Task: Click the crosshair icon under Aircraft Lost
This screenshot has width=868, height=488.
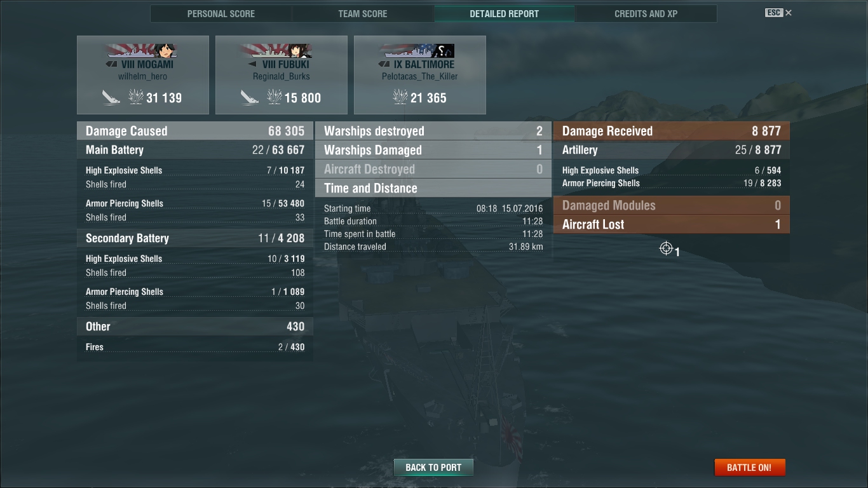Action: pyautogui.click(x=666, y=248)
